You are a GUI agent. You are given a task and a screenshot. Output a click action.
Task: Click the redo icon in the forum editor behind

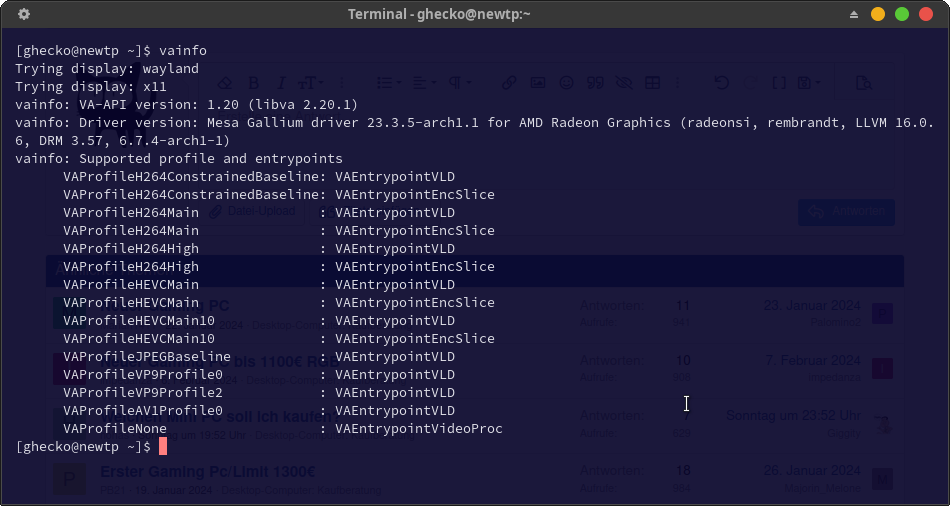750,83
